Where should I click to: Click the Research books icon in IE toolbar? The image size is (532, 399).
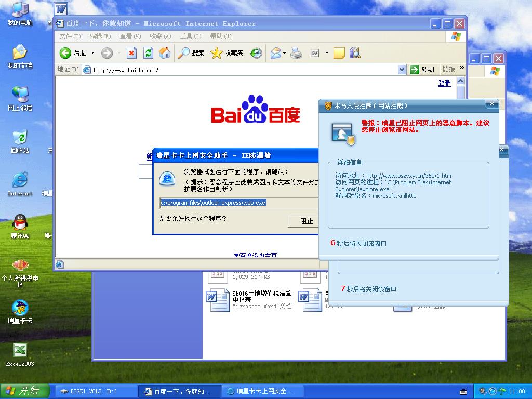tap(354, 53)
